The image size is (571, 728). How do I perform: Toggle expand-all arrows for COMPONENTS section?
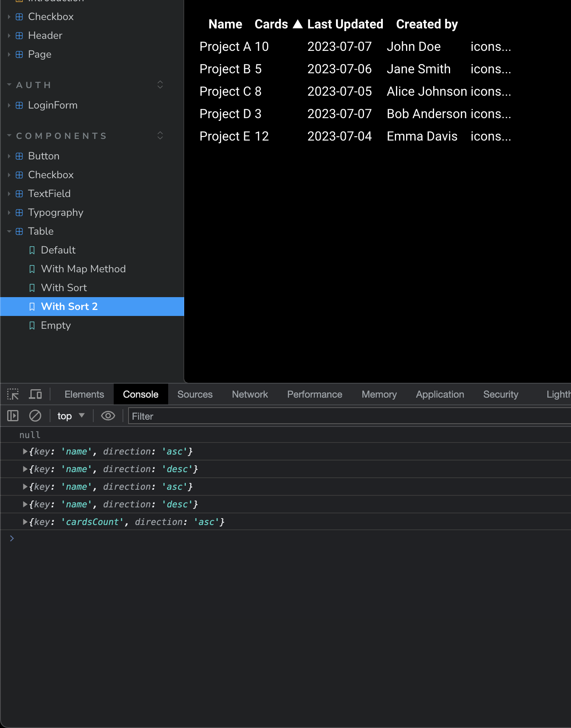[x=160, y=136]
